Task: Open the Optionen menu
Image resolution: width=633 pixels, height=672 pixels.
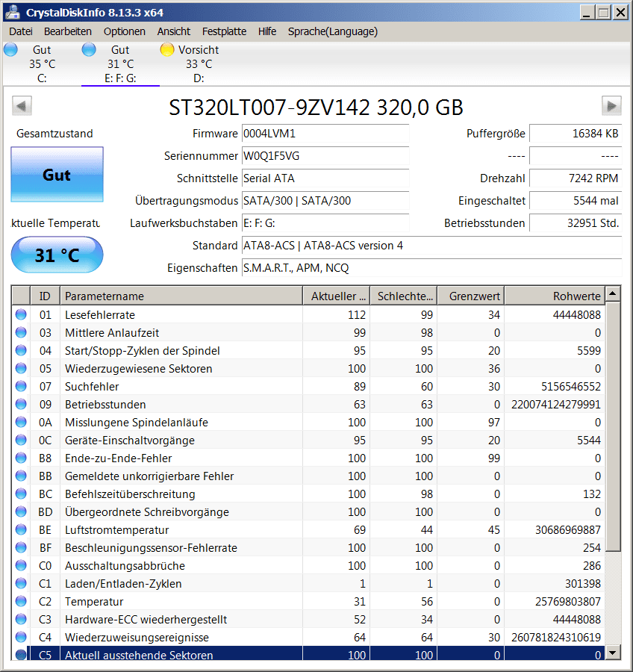Action: point(124,31)
